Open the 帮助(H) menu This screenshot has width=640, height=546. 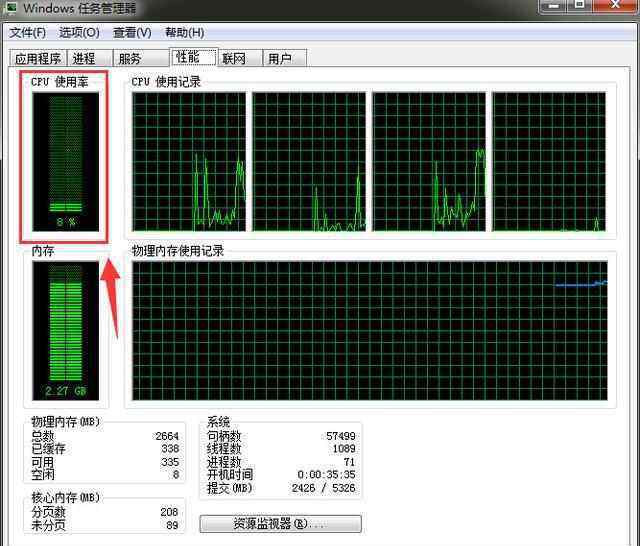click(x=184, y=33)
